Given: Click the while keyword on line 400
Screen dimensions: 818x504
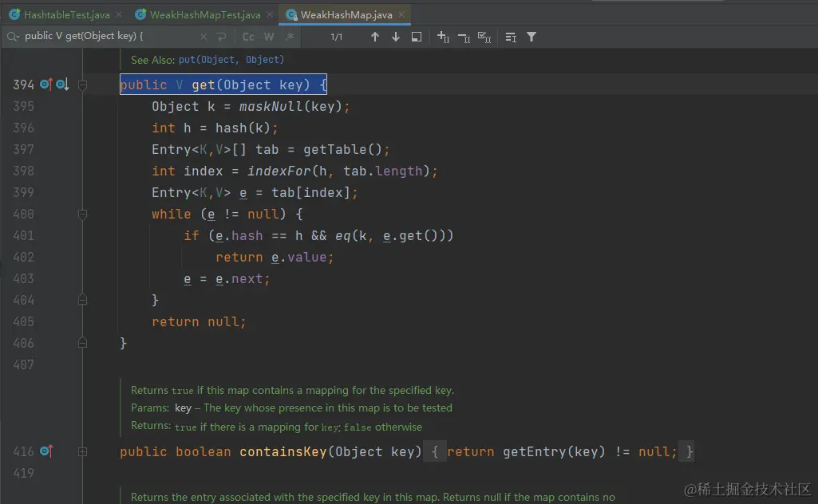Looking at the screenshot, I should point(171,215).
